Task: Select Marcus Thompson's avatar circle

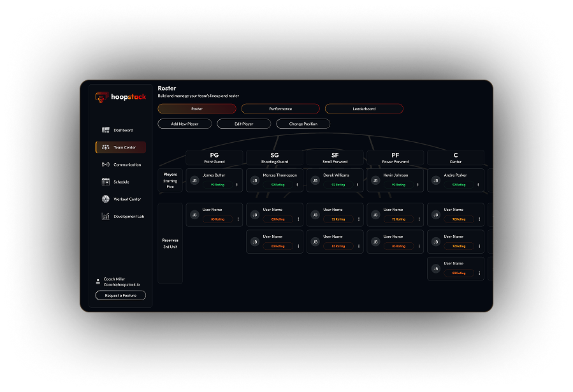Action: point(255,180)
